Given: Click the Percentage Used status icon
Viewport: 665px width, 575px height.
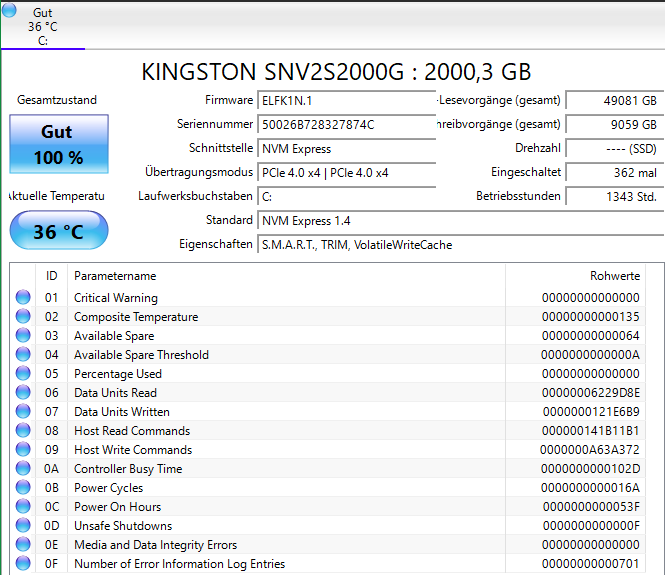Looking at the screenshot, I should 23,374.
